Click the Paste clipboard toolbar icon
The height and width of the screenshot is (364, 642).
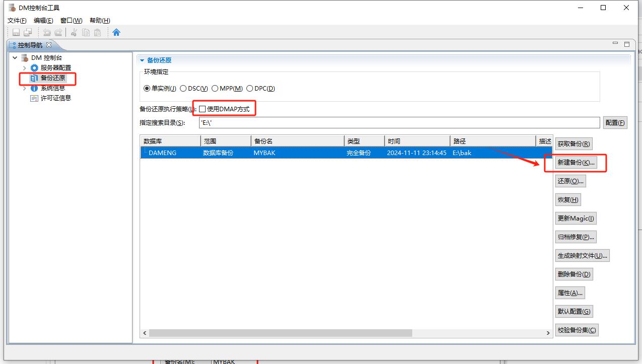(x=98, y=32)
